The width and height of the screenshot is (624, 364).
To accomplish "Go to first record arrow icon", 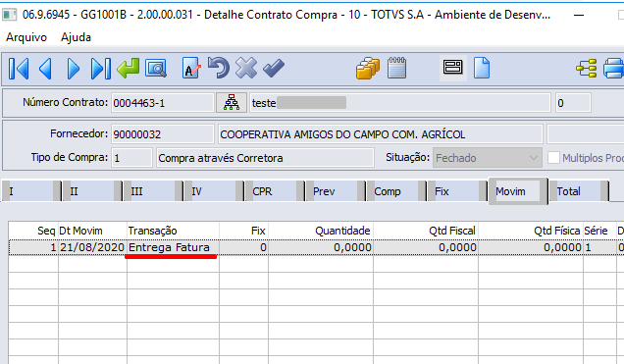I will [x=19, y=69].
